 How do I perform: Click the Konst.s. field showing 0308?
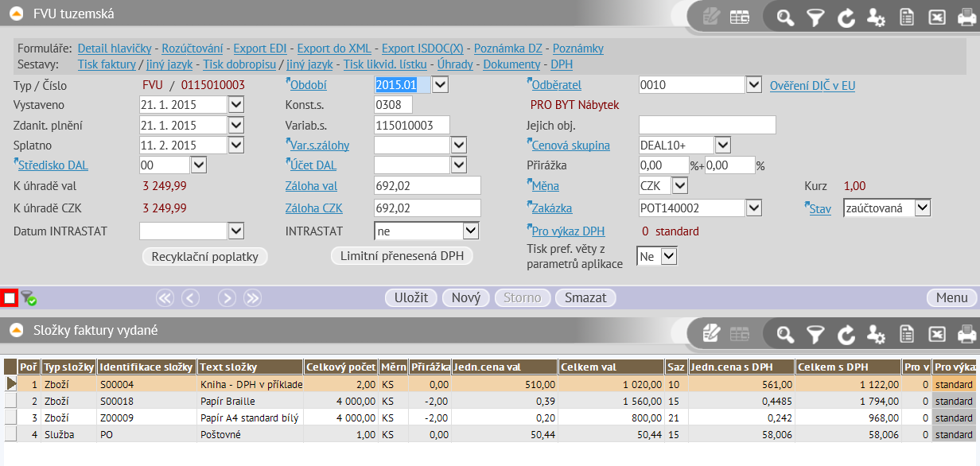click(393, 104)
